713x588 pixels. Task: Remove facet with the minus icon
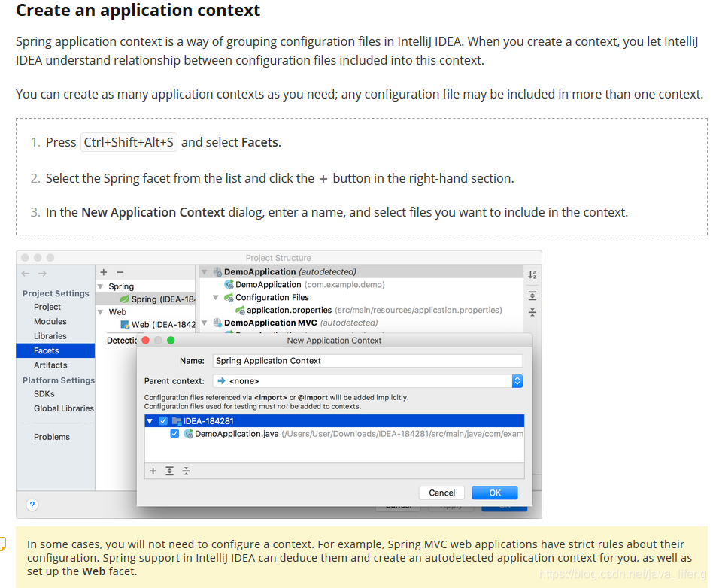click(120, 272)
